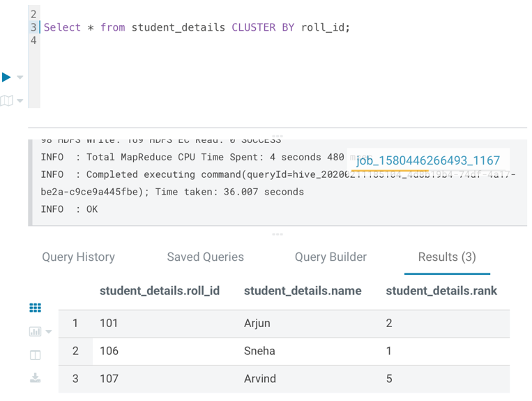Click the student_details.rank column header
The width and height of the screenshot is (532, 401).
(x=441, y=291)
